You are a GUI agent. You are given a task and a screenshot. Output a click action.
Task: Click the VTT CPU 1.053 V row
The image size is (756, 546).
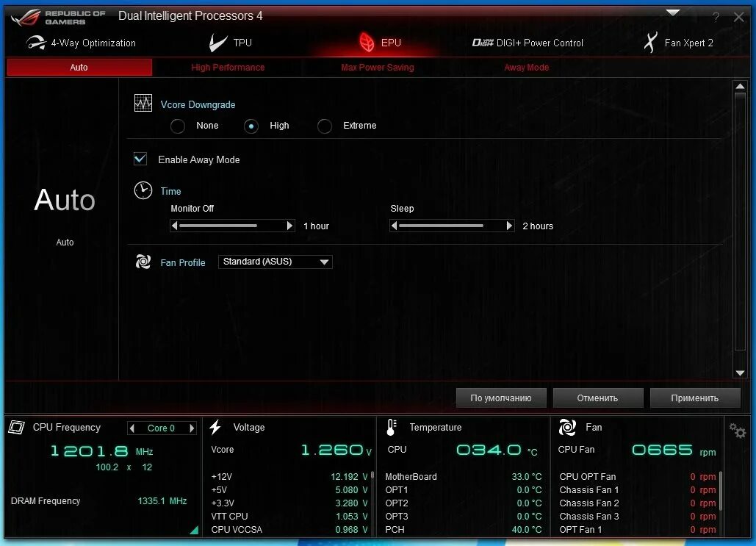289,516
